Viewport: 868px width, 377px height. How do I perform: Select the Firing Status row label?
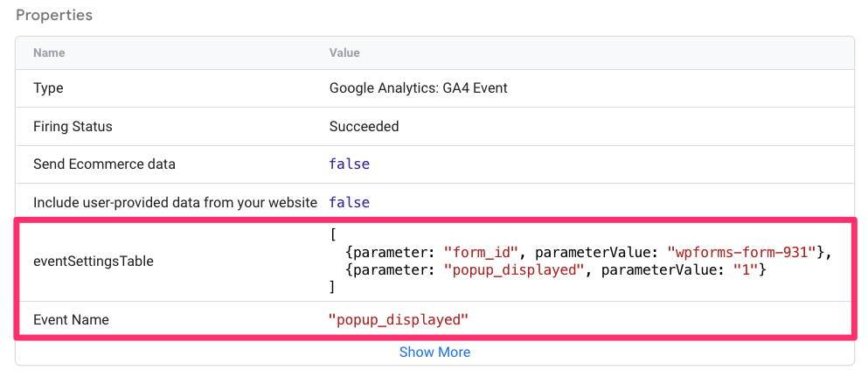pos(73,126)
